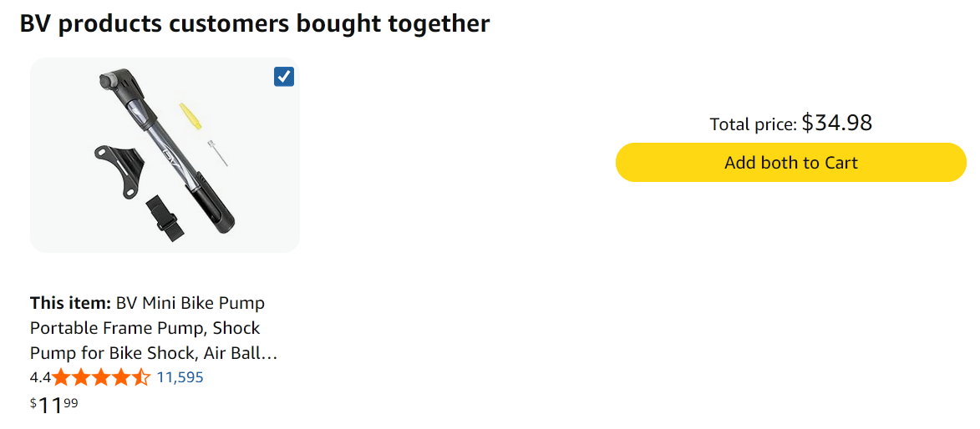Click the ball needle in the product photo
The width and height of the screenshot is (980, 429).
(217, 154)
